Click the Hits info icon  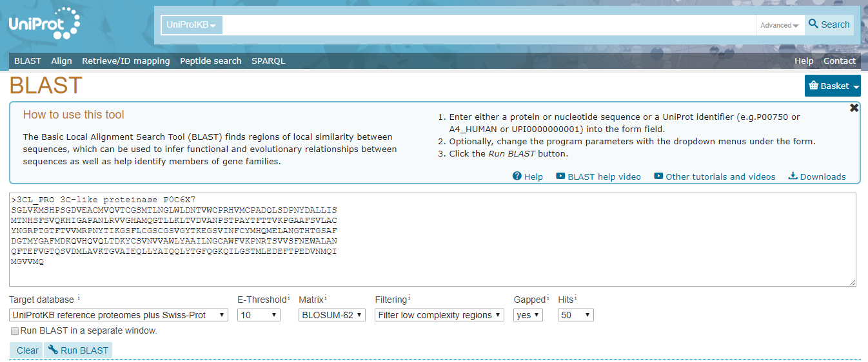575,298
